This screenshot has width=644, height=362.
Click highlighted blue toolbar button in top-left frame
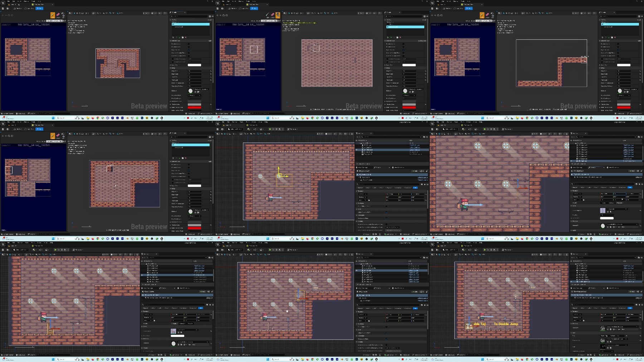[39, 8]
